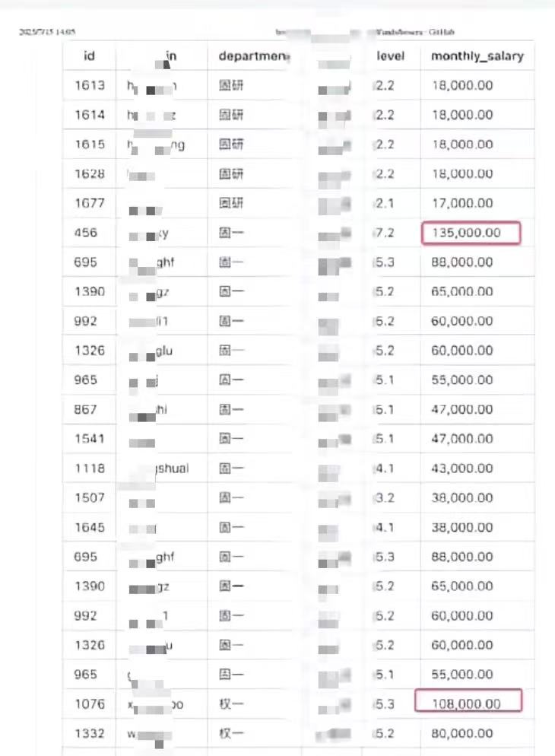Click the department column header
Screen dimensions: 555x756
click(254, 56)
